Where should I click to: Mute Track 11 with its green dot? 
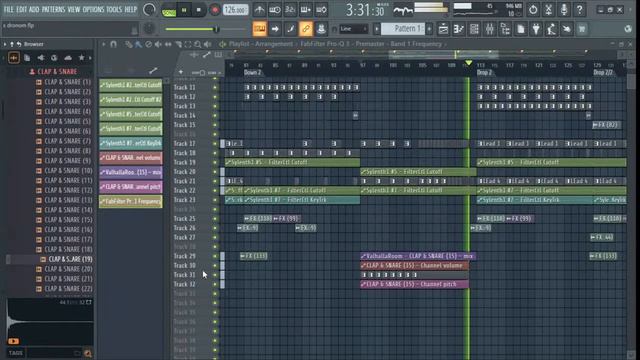(x=215, y=87)
